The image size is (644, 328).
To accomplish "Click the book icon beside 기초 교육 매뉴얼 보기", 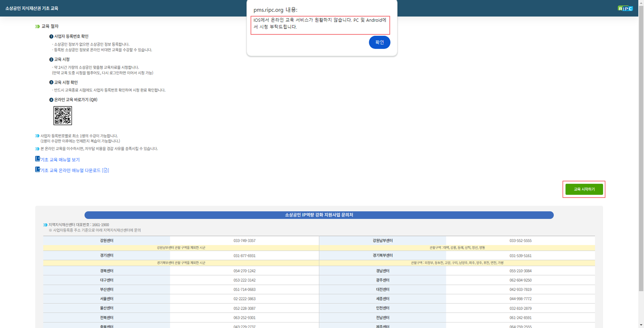I will [x=37, y=159].
